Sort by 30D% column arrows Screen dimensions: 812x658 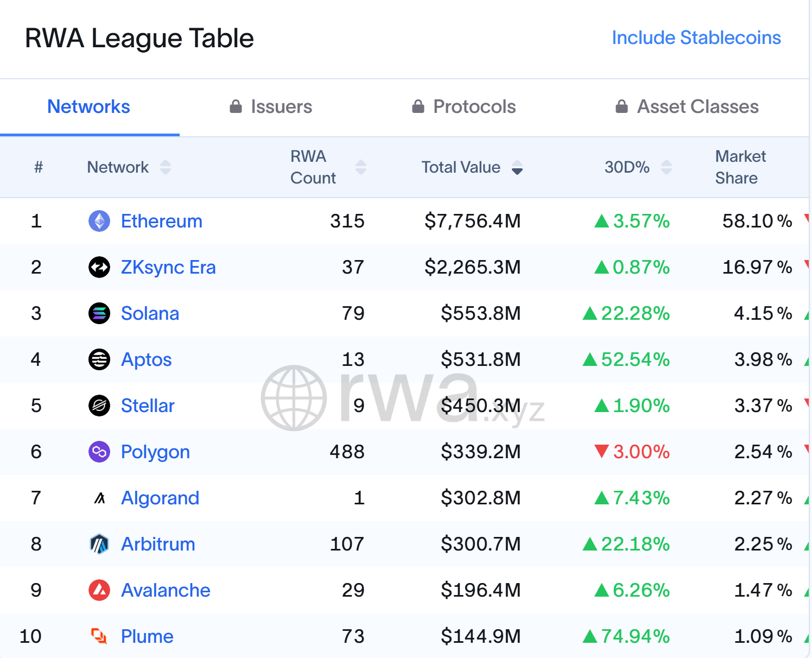(667, 167)
